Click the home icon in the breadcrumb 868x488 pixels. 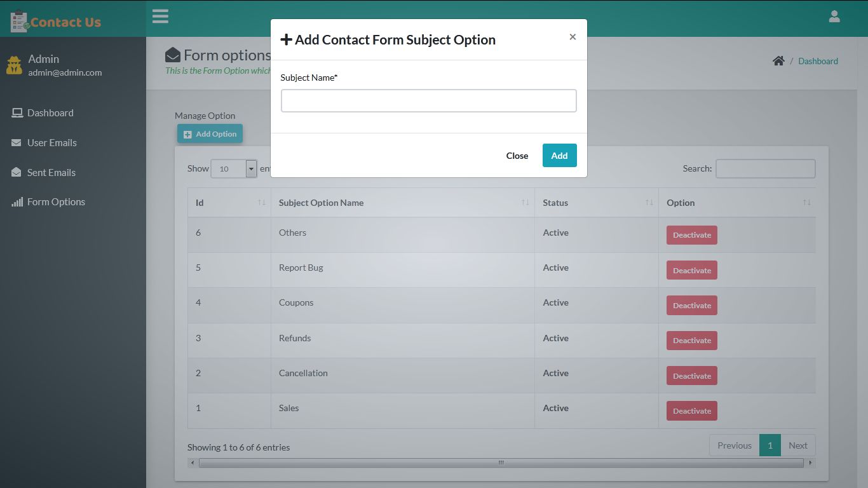778,60
